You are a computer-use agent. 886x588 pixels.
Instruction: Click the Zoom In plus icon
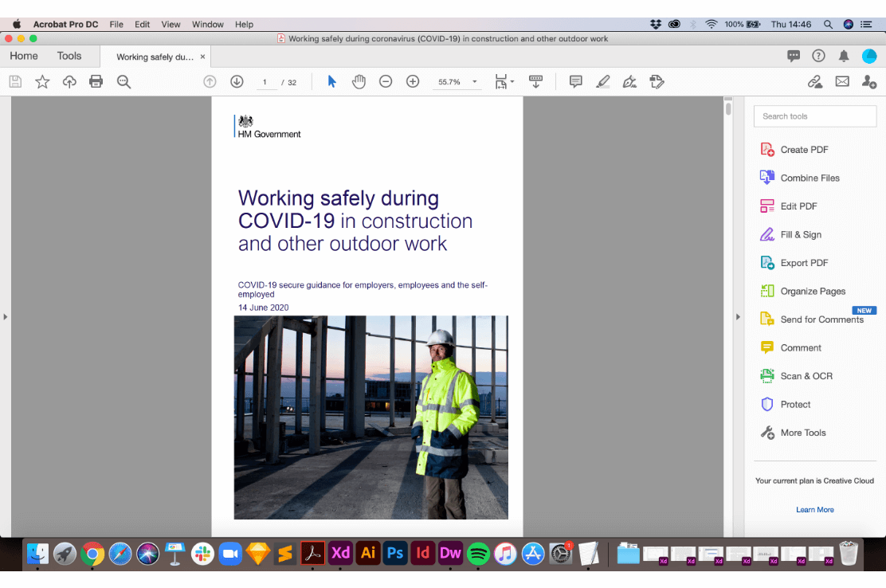pos(413,81)
